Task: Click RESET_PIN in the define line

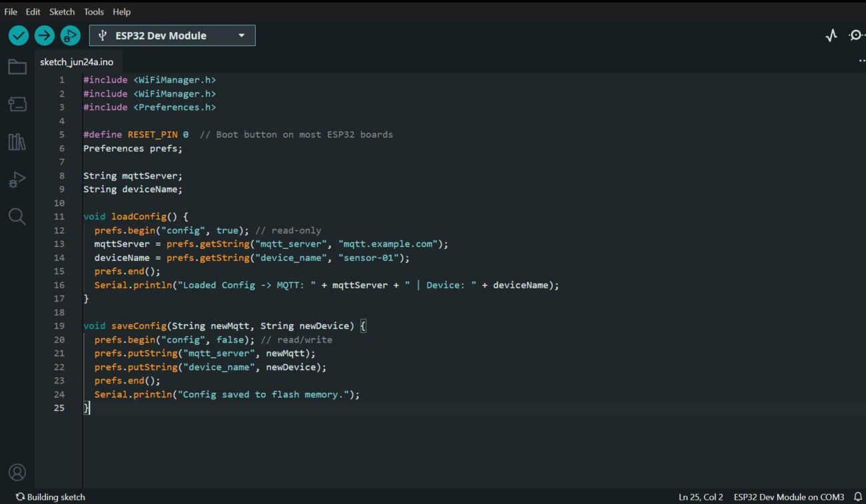Action: tap(153, 134)
